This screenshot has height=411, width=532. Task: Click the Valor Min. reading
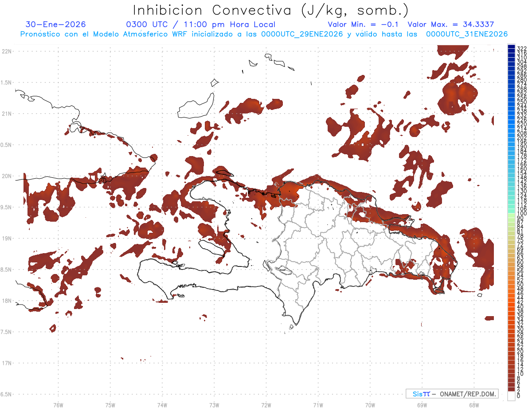tap(363, 25)
